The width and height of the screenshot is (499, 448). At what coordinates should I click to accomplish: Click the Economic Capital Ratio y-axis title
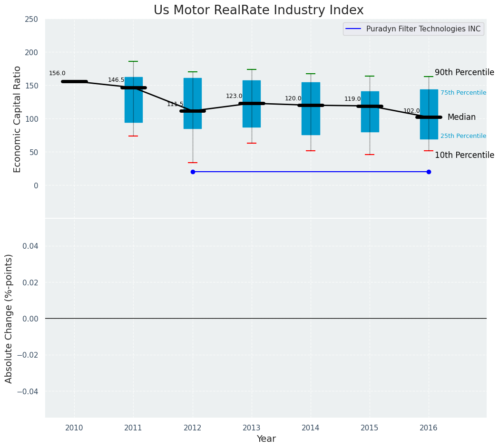pyautogui.click(x=17, y=119)
